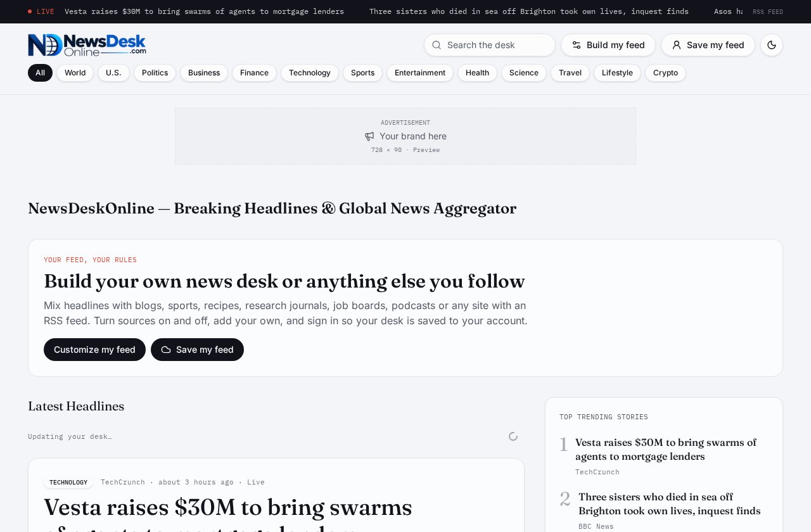Click the Latest Headlines heading
This screenshot has height=532, width=811.
pos(76,406)
